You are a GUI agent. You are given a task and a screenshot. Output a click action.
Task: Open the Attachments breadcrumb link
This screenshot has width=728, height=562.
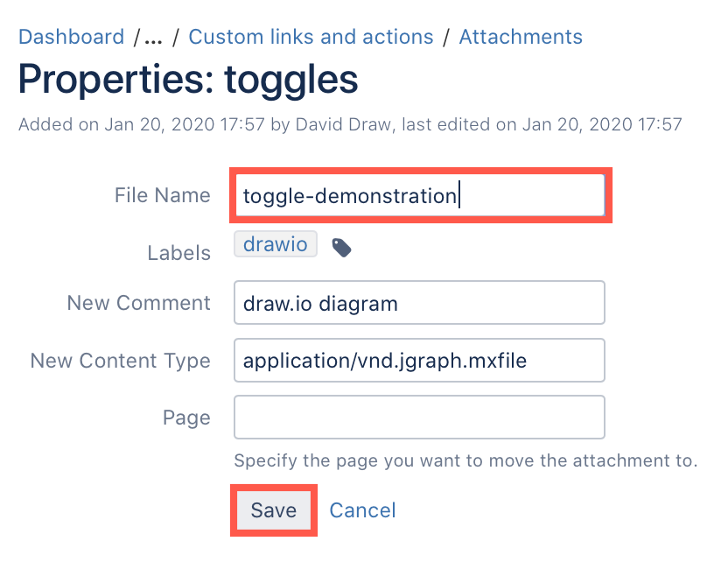tap(521, 37)
